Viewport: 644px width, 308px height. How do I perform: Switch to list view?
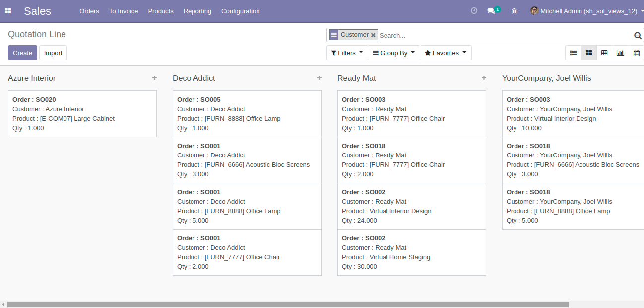click(x=573, y=53)
